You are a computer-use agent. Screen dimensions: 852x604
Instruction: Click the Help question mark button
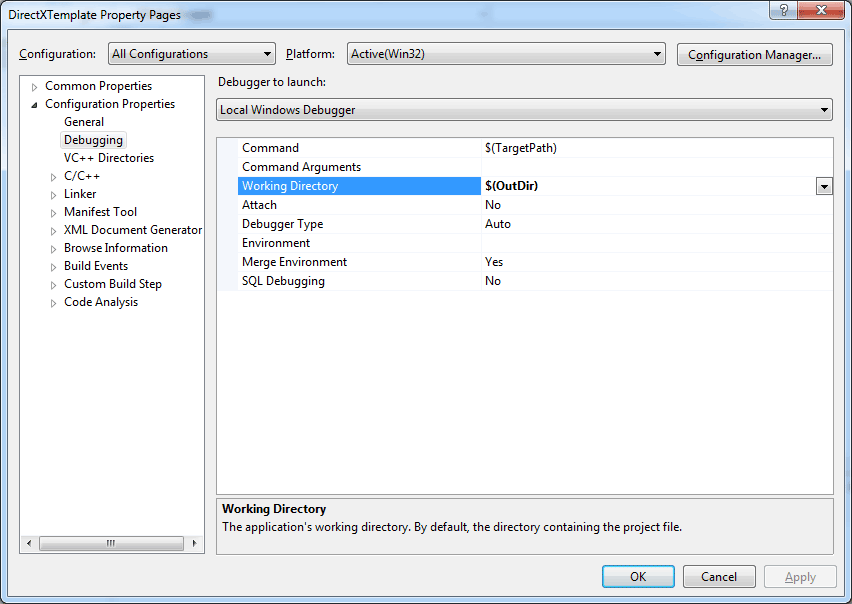(784, 10)
